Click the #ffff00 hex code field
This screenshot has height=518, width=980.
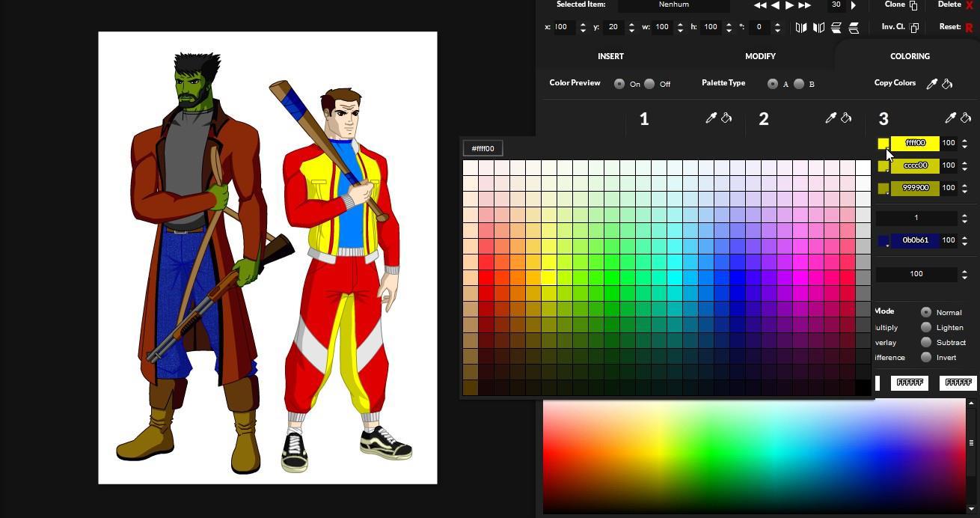(483, 148)
